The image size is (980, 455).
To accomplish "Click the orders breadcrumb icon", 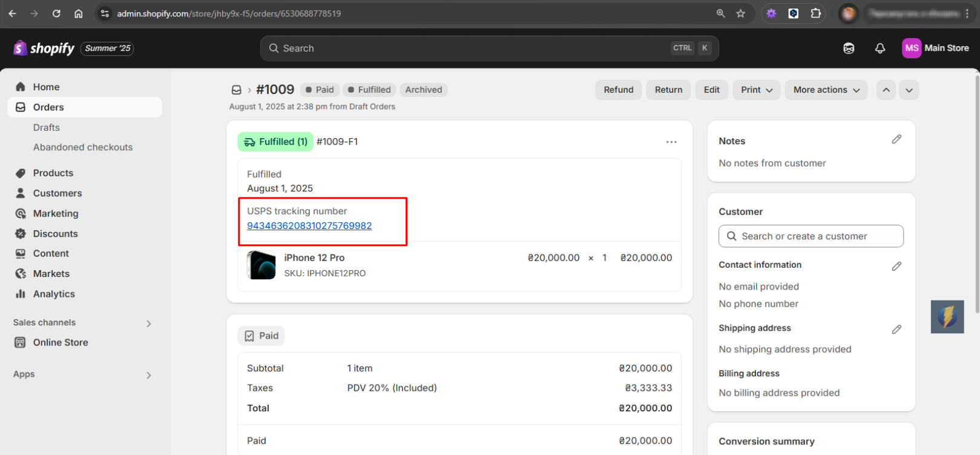I will [236, 90].
